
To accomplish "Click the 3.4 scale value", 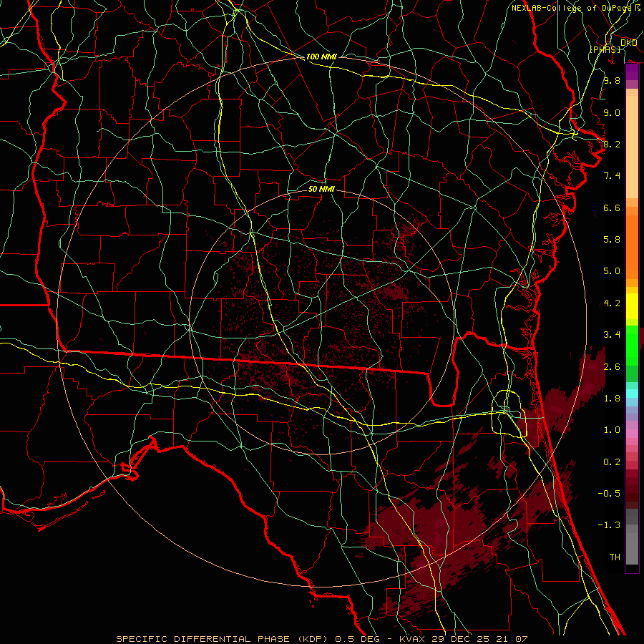I will (612, 335).
